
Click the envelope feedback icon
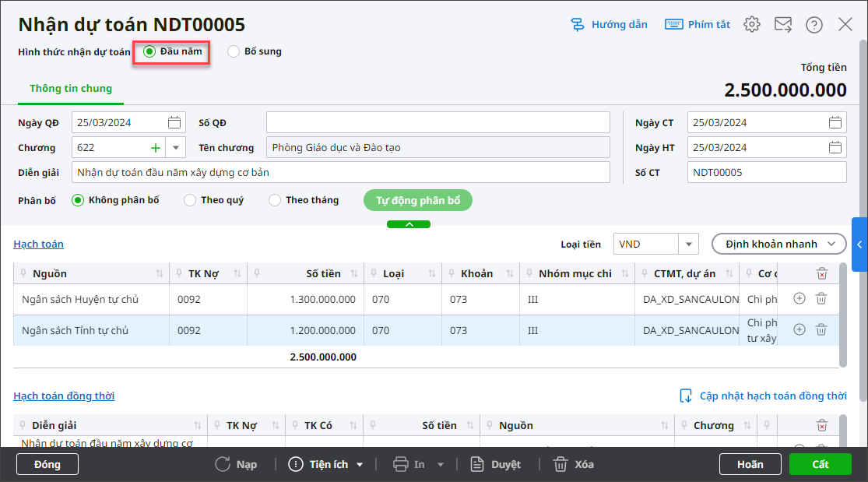tap(782, 24)
